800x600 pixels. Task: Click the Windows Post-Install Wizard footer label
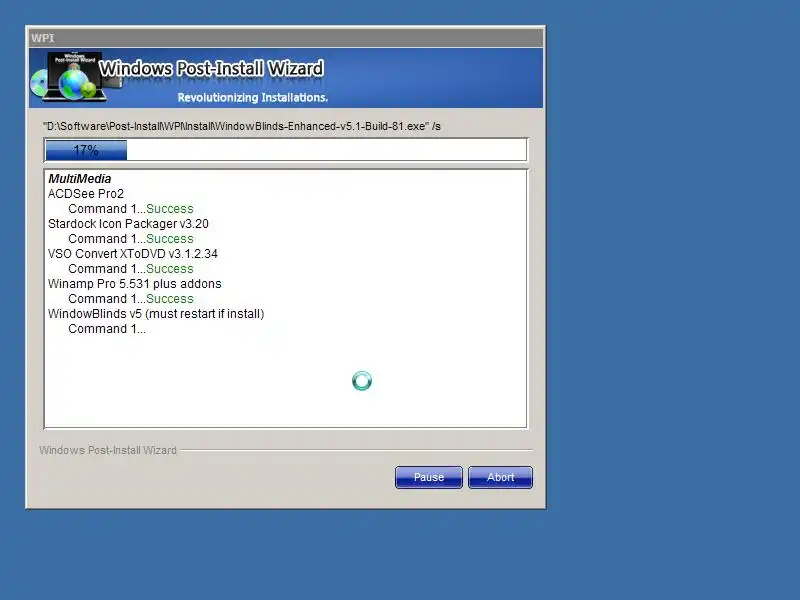pyautogui.click(x=108, y=450)
